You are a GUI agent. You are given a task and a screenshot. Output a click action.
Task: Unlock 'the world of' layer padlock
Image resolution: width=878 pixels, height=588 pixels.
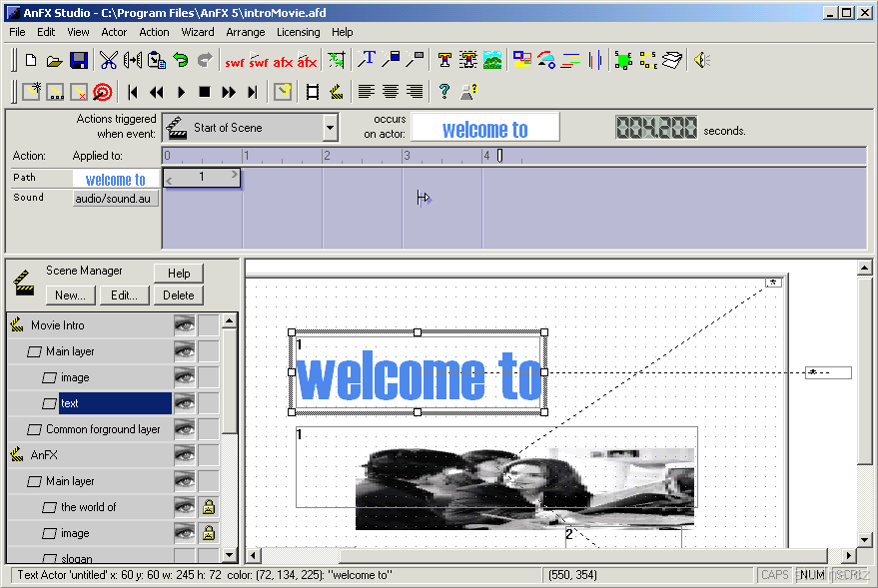(x=209, y=507)
